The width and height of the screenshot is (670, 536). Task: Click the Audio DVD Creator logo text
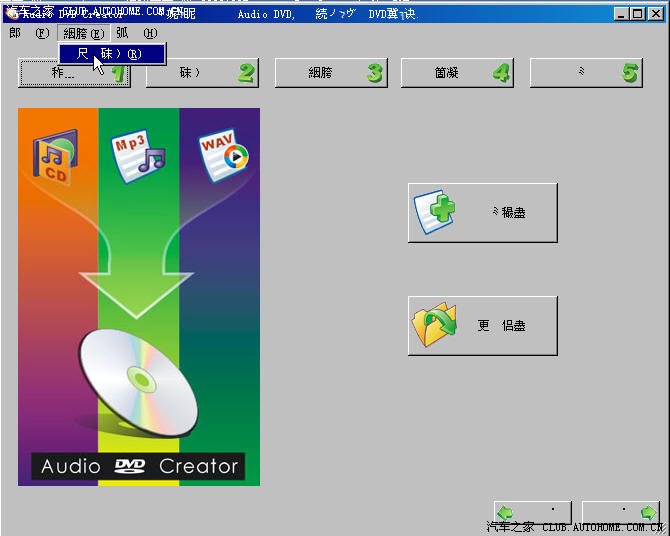[139, 466]
